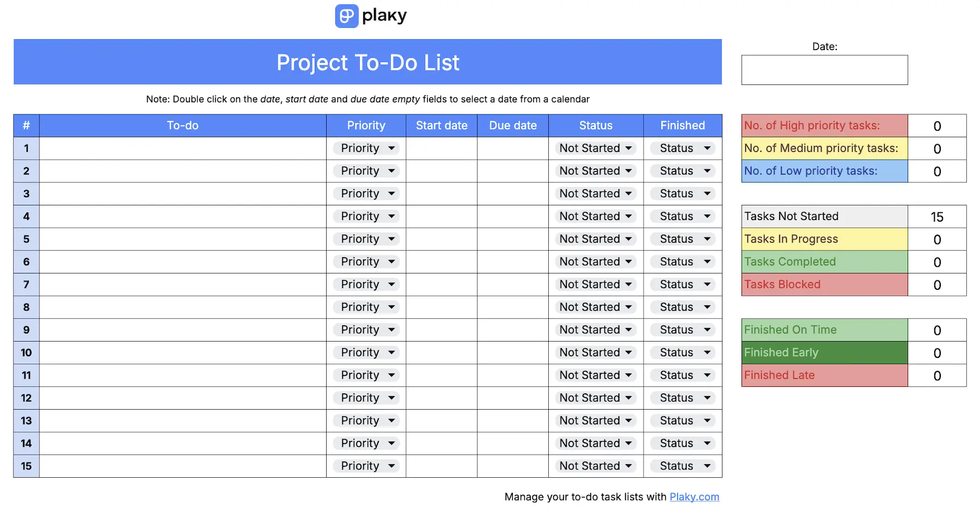This screenshot has width=980, height=511.
Task: Click the Plaky logo icon
Action: [347, 16]
